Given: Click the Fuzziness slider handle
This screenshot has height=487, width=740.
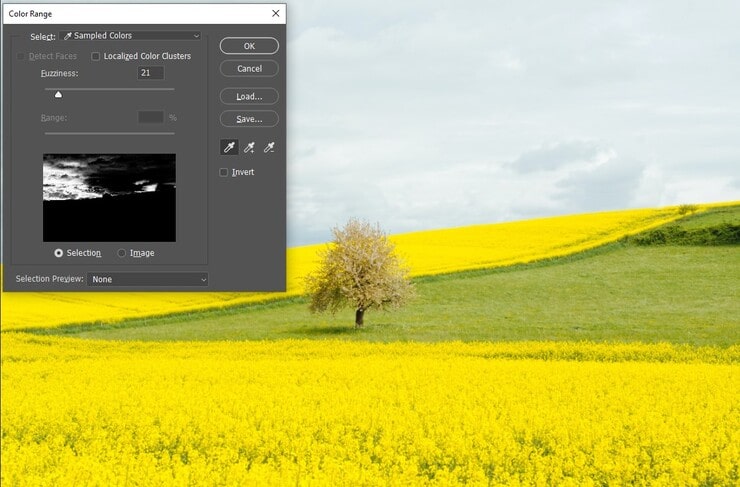Looking at the screenshot, I should [58, 95].
